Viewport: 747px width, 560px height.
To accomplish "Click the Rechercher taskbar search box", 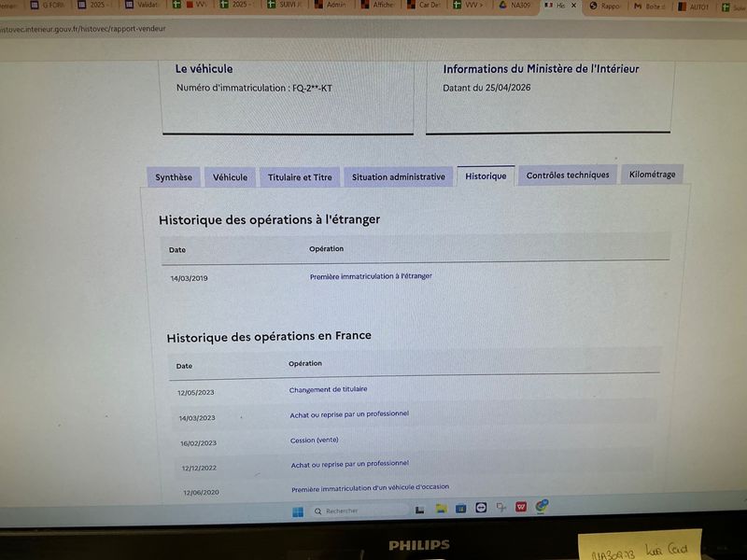I will point(359,511).
